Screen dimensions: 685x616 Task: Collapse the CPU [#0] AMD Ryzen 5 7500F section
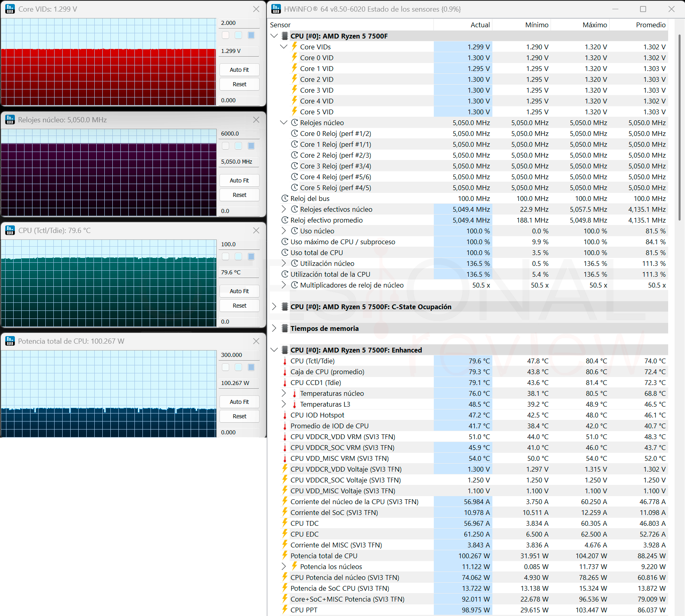(x=274, y=36)
